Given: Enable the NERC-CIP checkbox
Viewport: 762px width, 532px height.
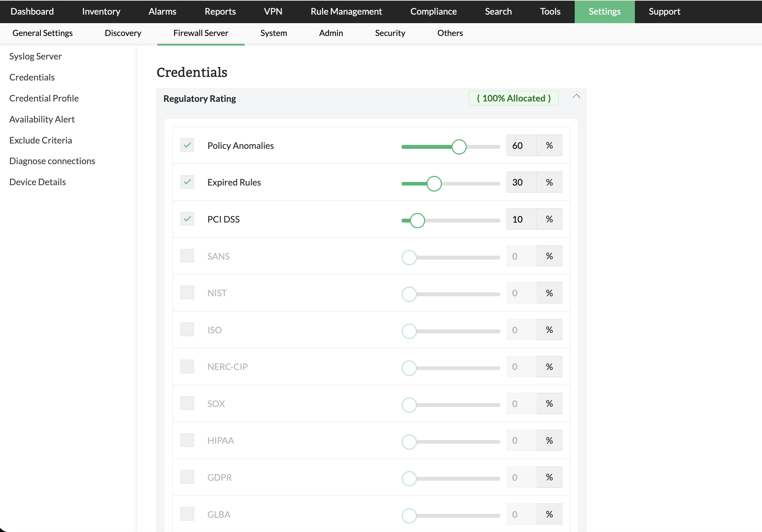Looking at the screenshot, I should coord(187,366).
